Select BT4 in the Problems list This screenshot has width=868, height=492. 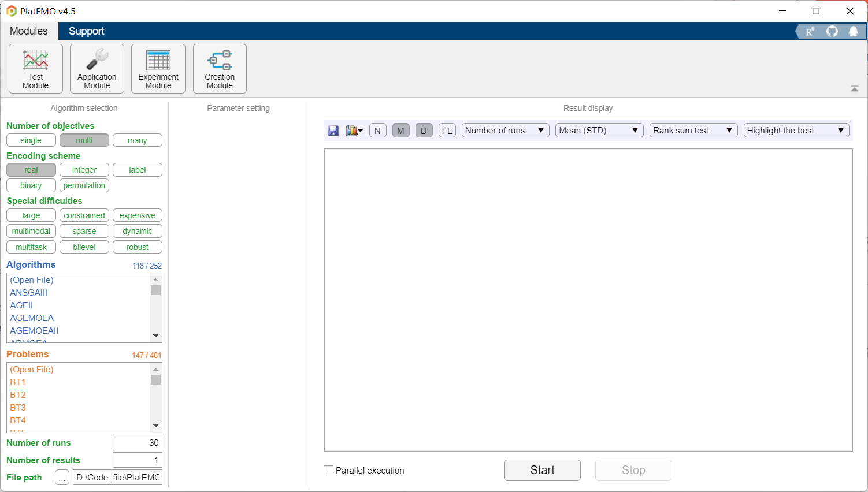(x=79, y=420)
